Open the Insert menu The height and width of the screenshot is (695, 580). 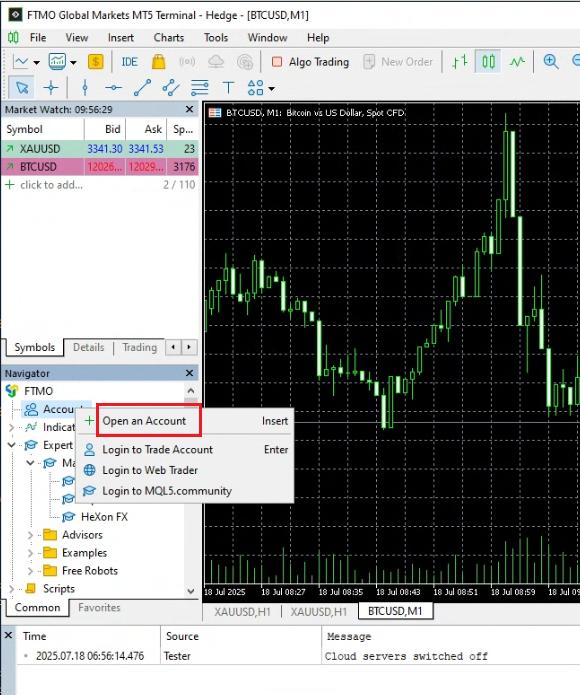[x=121, y=38]
